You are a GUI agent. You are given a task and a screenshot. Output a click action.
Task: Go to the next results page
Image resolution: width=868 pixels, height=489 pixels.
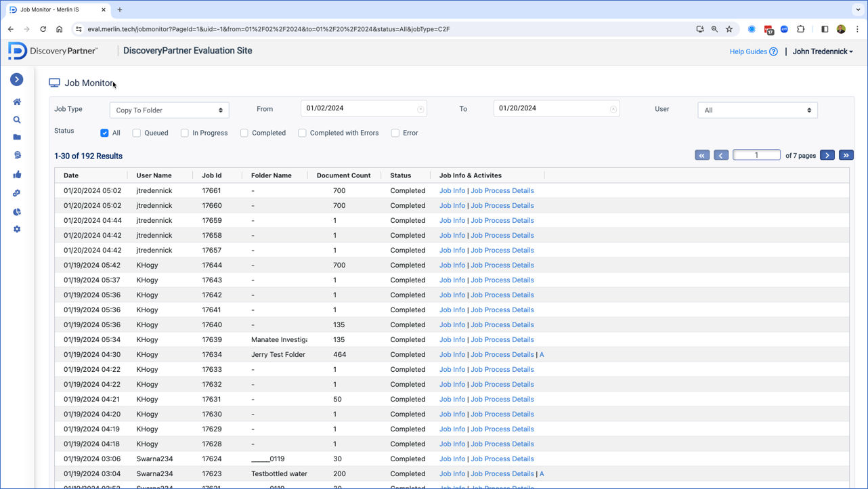[x=827, y=155]
